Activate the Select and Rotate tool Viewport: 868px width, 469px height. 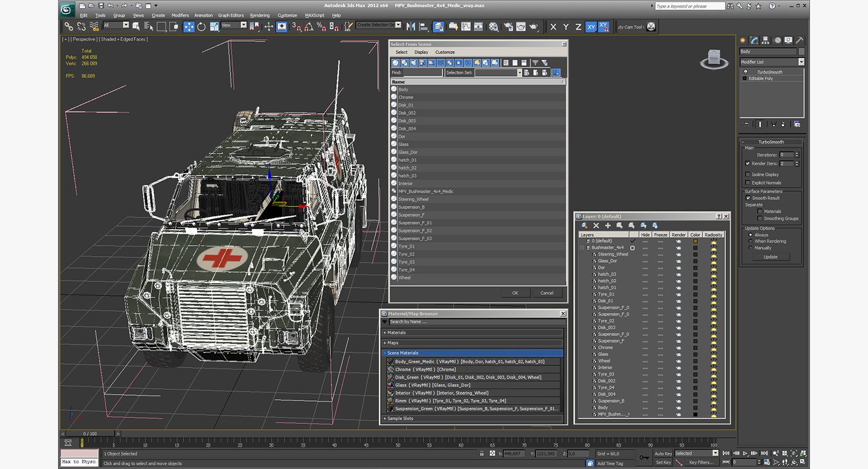pos(201,26)
